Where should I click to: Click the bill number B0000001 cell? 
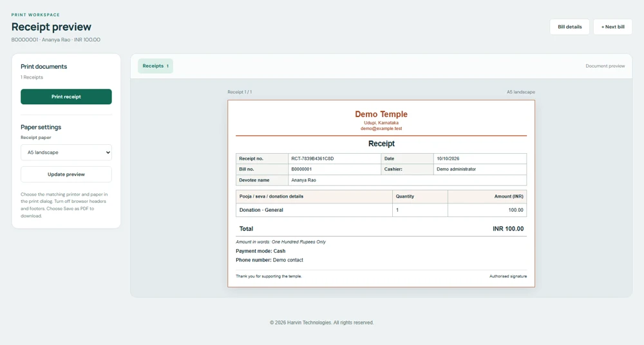(335, 169)
